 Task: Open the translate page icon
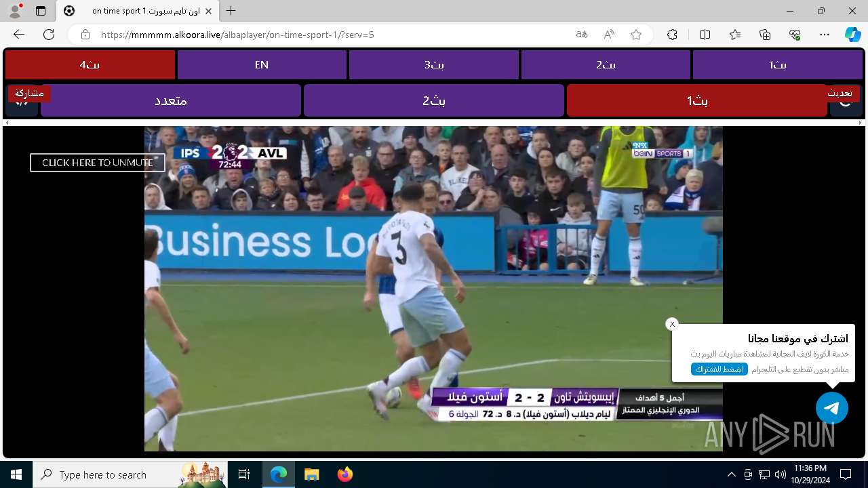click(582, 35)
